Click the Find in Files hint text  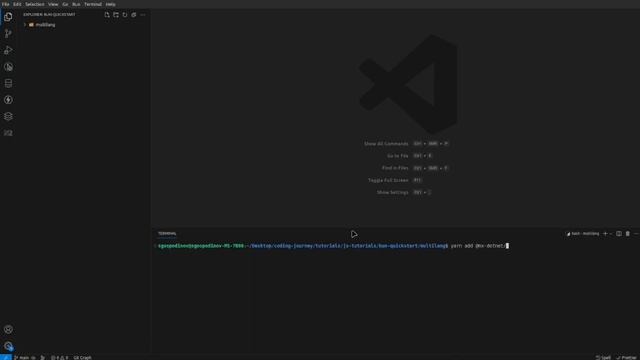[395, 168]
